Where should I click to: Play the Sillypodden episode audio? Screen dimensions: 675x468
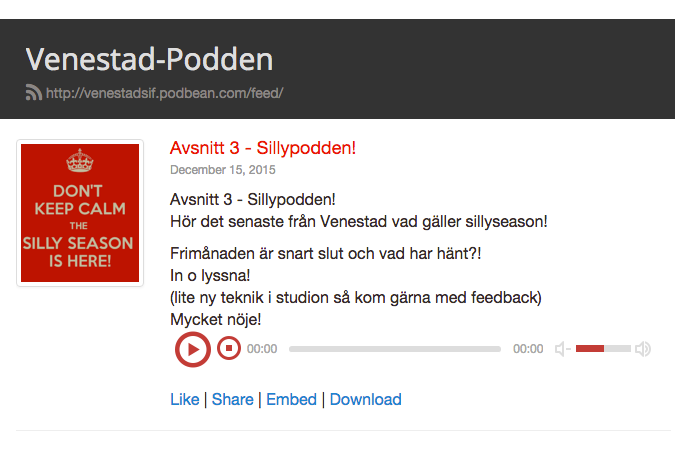tap(192, 349)
